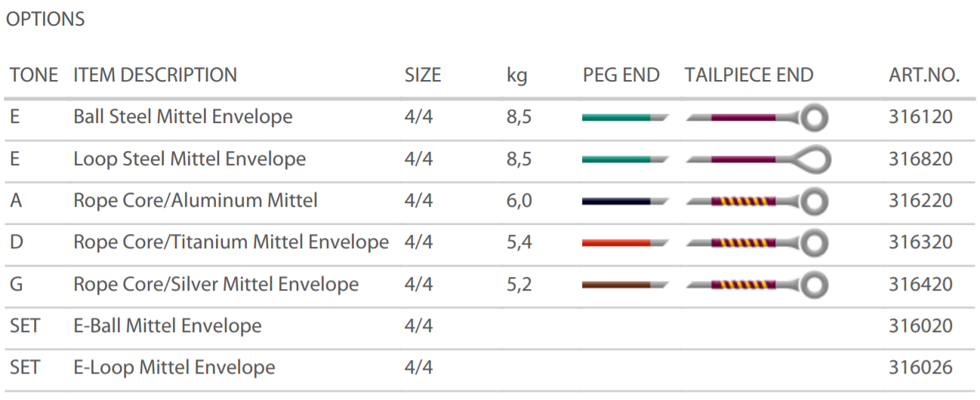This screenshot has height=400, width=980.
Task: Click the TAILPIECE END column header
Action: [x=748, y=75]
